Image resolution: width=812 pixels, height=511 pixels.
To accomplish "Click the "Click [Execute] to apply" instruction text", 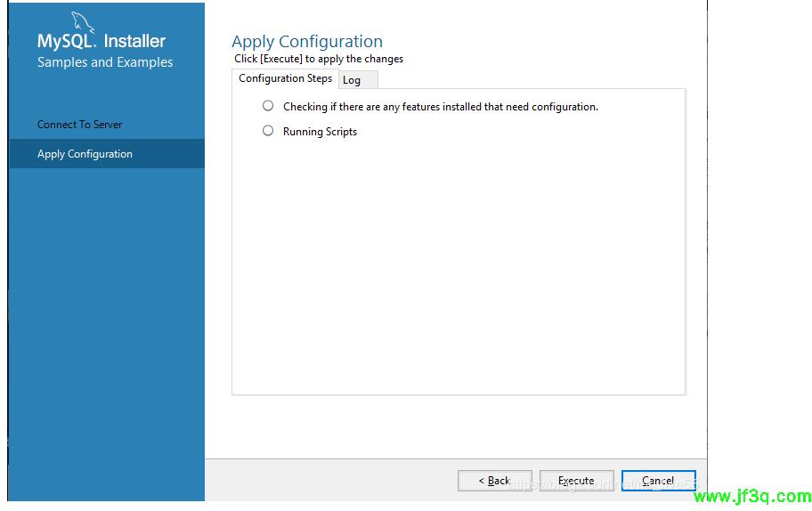I will (319, 59).
